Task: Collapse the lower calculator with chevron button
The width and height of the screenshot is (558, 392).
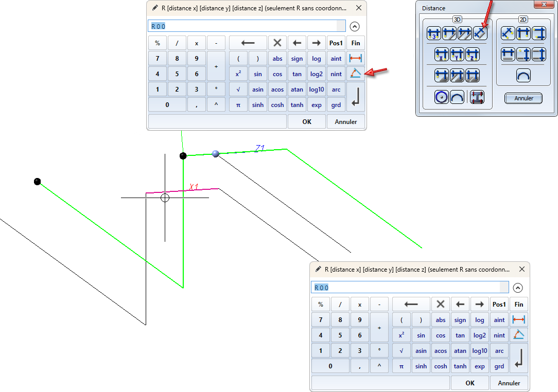Action: point(517,288)
